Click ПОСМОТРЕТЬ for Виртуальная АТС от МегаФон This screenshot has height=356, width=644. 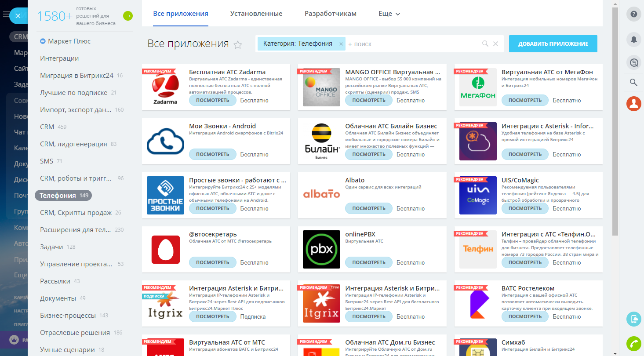point(525,100)
